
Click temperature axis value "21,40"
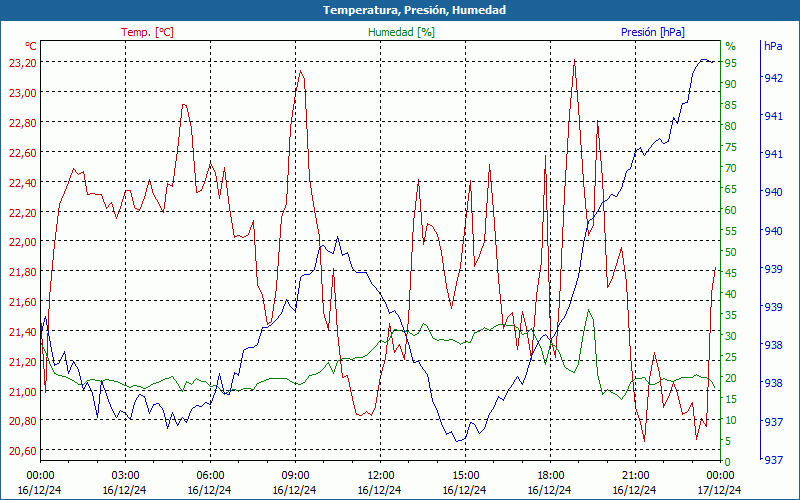click(x=22, y=332)
